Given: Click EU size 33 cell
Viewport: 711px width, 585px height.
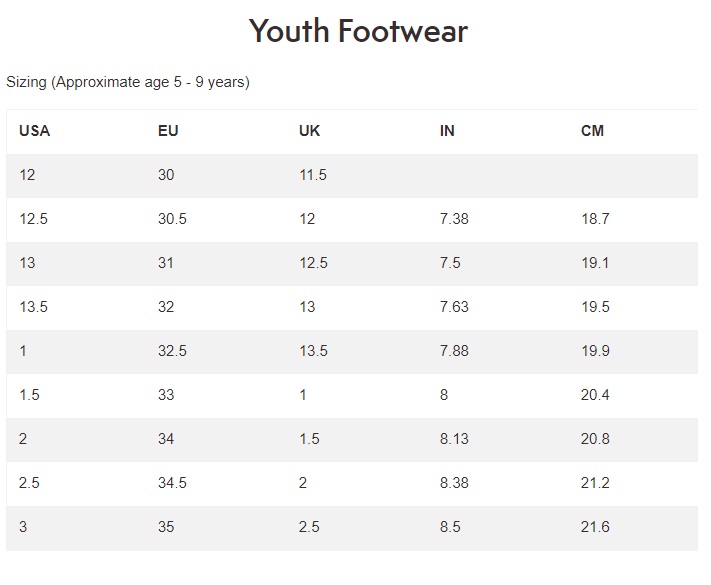Looking at the screenshot, I should [166, 395].
